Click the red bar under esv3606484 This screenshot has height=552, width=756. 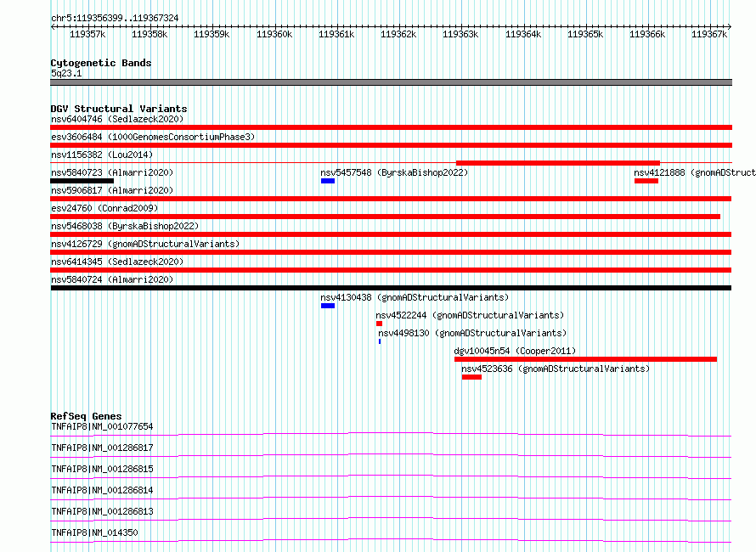coord(391,145)
